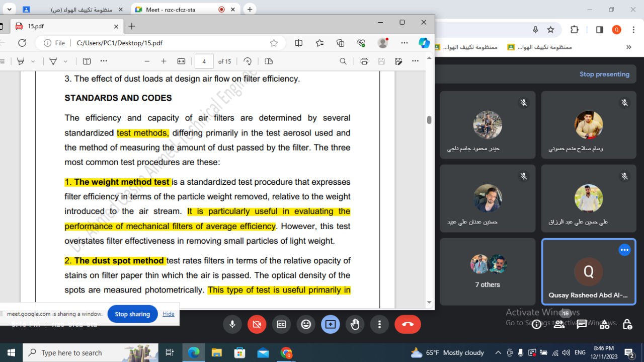Viewport: 644px width, 362px height.
Task: Toggle the Meet microphone
Action: (232, 325)
